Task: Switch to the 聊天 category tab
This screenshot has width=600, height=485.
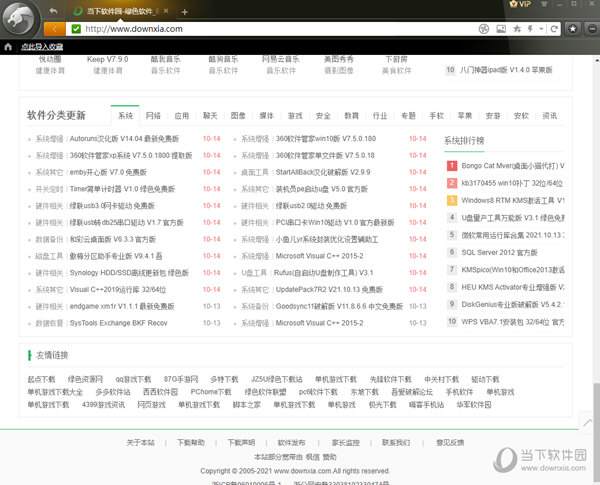Action: [210, 116]
